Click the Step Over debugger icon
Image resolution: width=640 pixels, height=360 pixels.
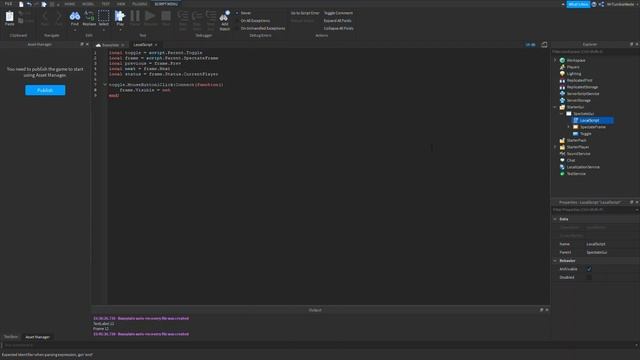click(197, 16)
